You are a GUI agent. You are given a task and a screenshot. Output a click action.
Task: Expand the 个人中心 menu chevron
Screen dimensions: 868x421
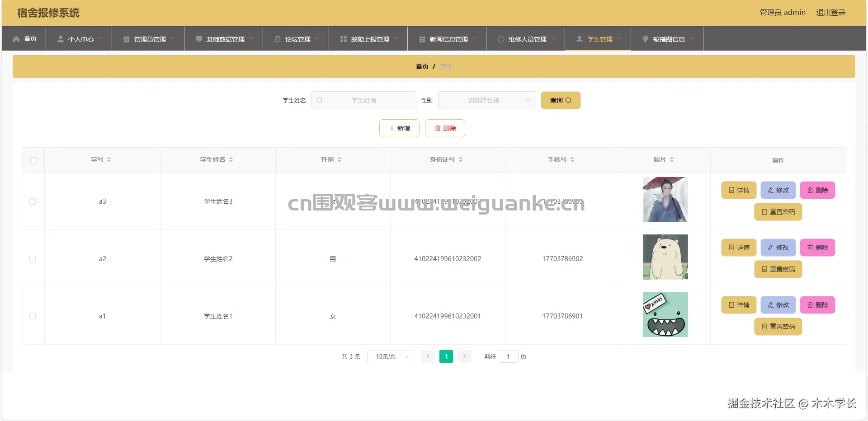click(x=100, y=38)
